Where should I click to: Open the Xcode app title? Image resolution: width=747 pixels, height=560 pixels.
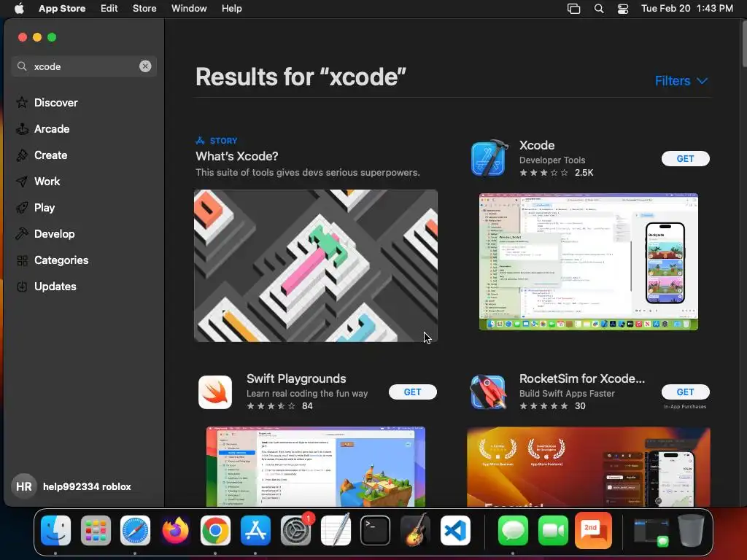(537, 145)
